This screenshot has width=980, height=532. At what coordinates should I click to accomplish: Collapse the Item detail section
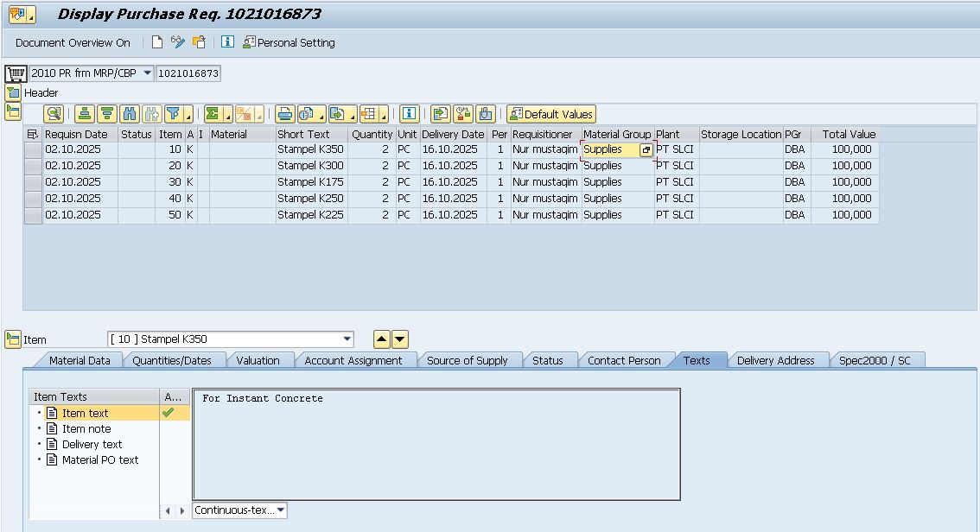click(x=12, y=339)
